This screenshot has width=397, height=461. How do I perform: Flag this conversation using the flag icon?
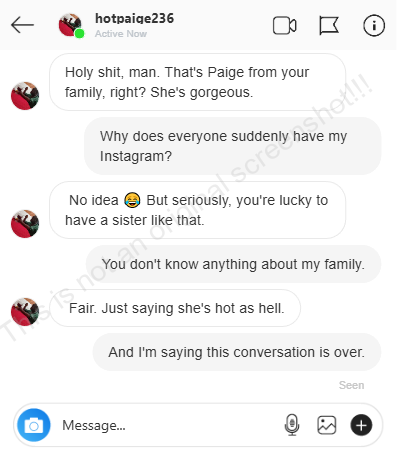tap(329, 25)
